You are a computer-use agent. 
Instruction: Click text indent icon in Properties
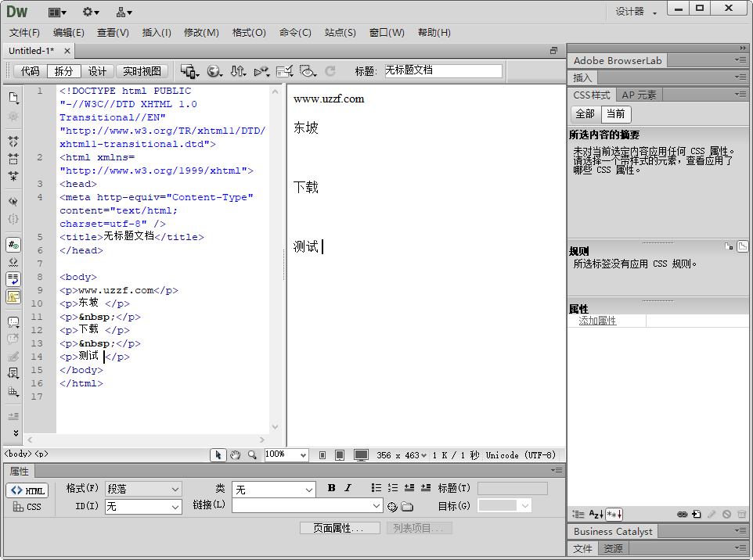[x=426, y=488]
